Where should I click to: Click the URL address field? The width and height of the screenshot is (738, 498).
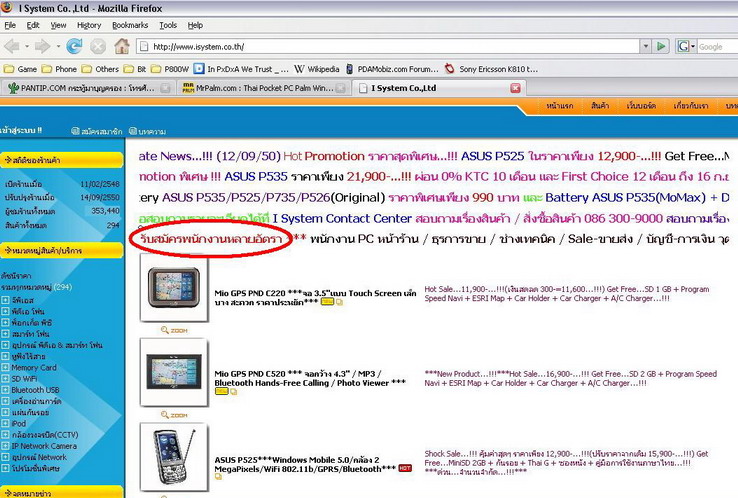[389, 46]
